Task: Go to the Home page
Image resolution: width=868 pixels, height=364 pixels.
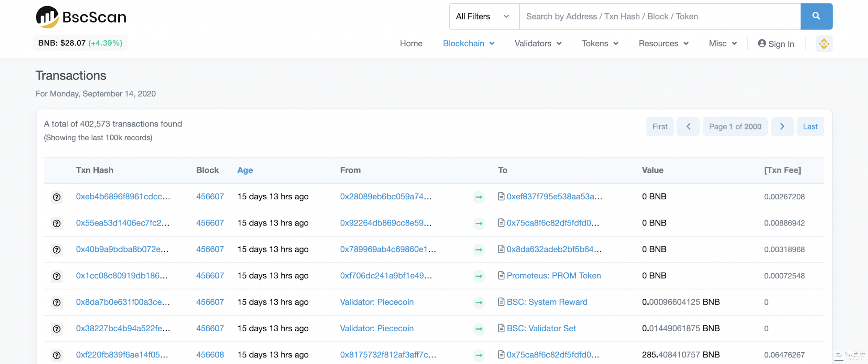Action: [x=411, y=43]
